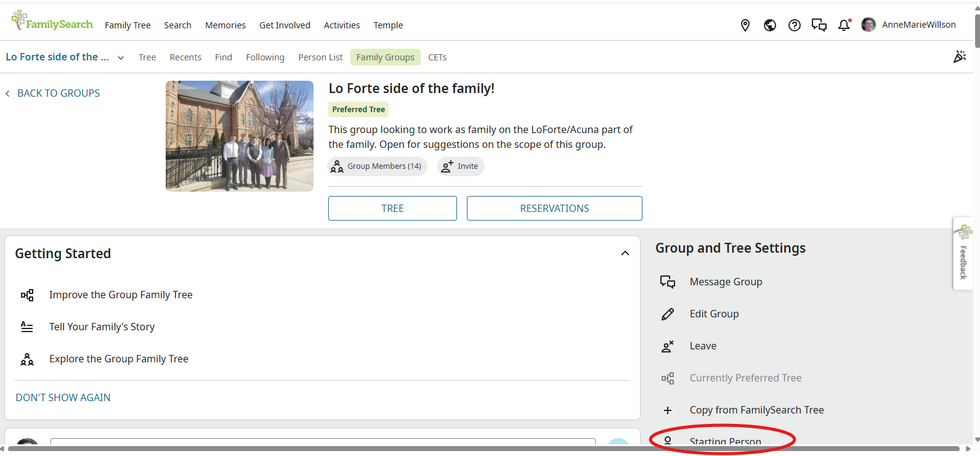The image size is (980, 456).
Task: Click DON'T SHOW AGAIN link
Action: [x=63, y=398]
